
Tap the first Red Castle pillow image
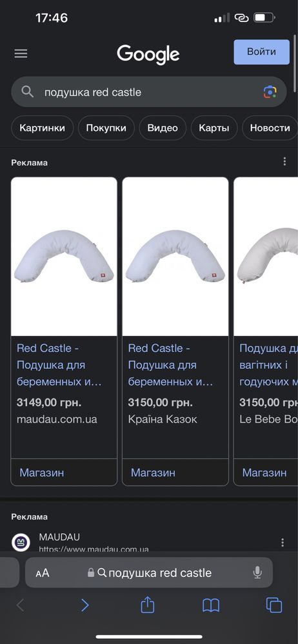pos(64,257)
